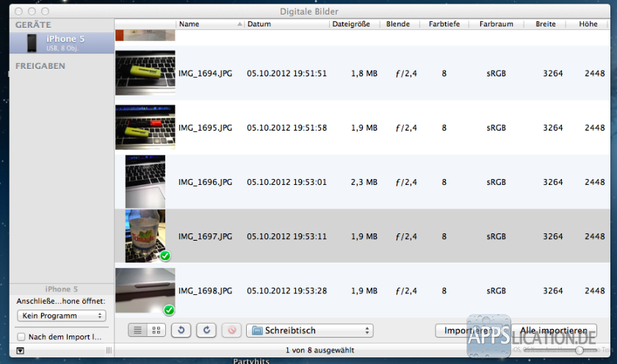617x364 pixels.
Task: Rotate image counterclockwise
Action: pos(181,330)
